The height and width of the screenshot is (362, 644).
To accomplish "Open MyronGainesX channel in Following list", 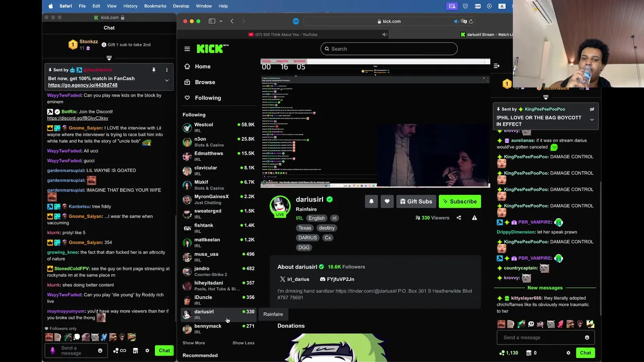I will pyautogui.click(x=218, y=199).
